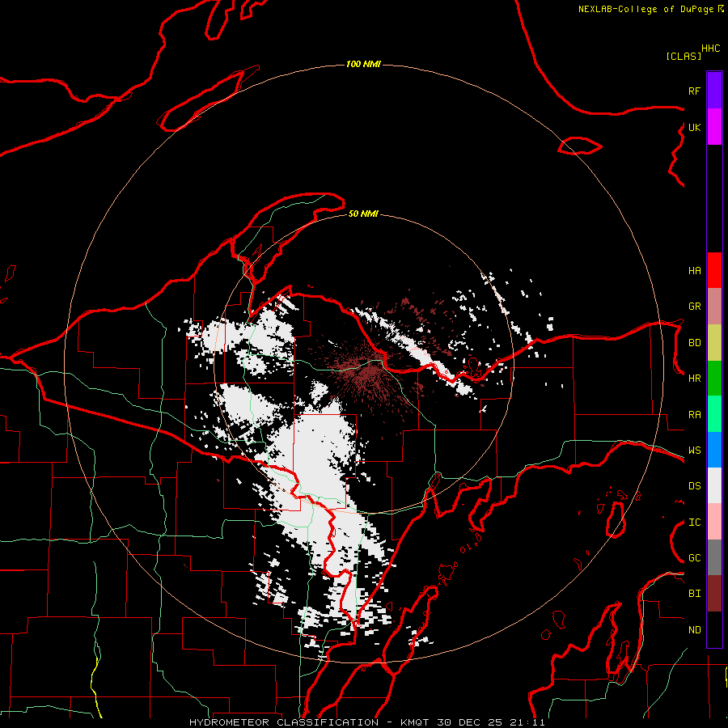The height and width of the screenshot is (728, 728).
Task: Click the ND black legend swatch
Action: pyautogui.click(x=714, y=629)
